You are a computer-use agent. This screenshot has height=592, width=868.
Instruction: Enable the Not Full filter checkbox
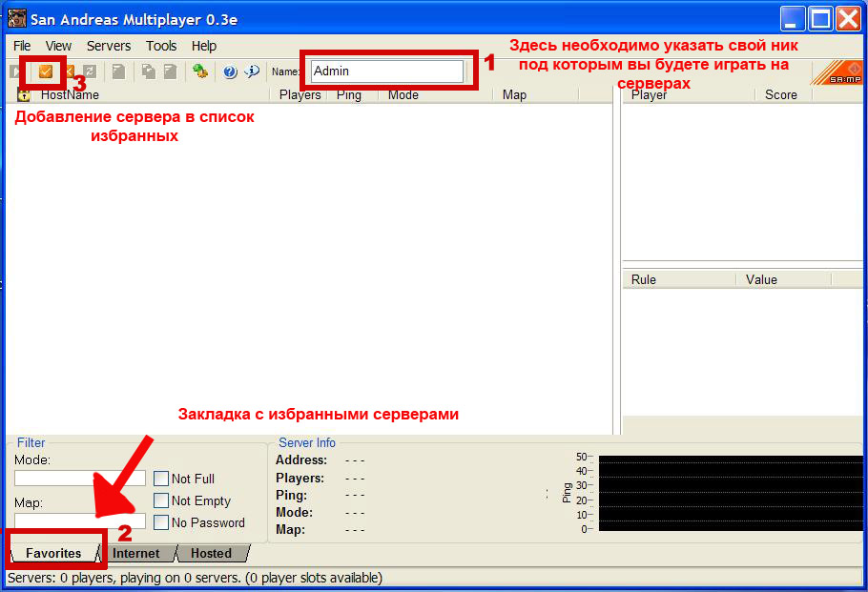click(x=161, y=479)
